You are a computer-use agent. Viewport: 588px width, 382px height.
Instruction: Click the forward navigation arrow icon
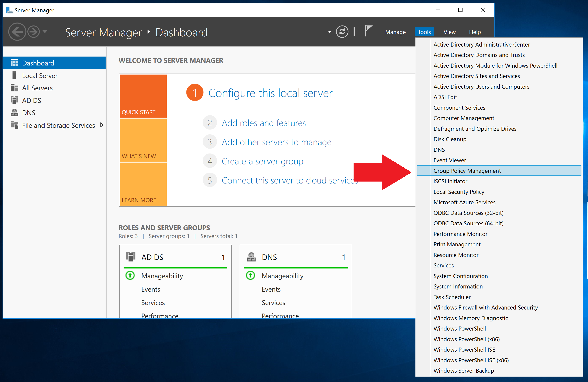tap(33, 32)
